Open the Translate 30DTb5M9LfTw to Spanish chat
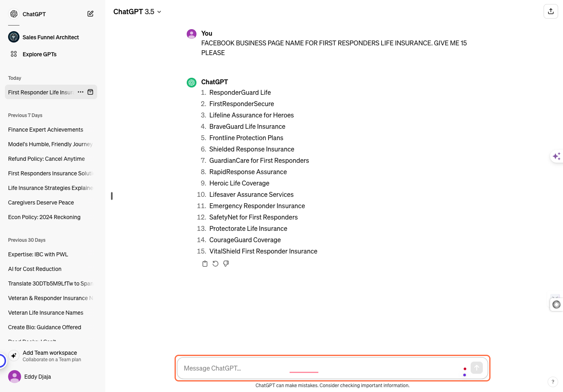 [x=50, y=283]
